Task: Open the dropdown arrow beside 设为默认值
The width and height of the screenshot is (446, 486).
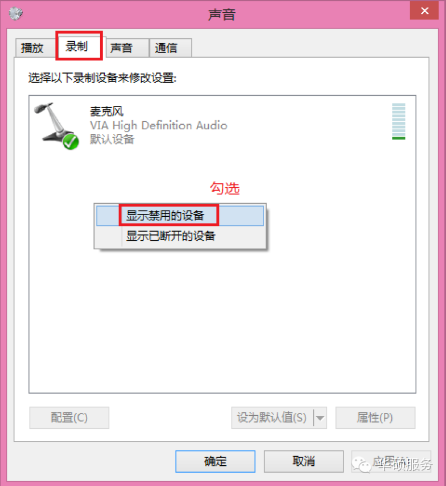Action: [x=320, y=417]
